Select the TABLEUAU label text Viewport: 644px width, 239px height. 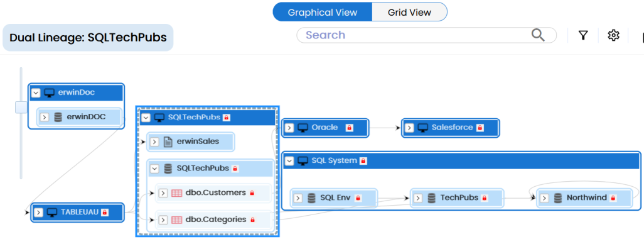[x=80, y=212]
